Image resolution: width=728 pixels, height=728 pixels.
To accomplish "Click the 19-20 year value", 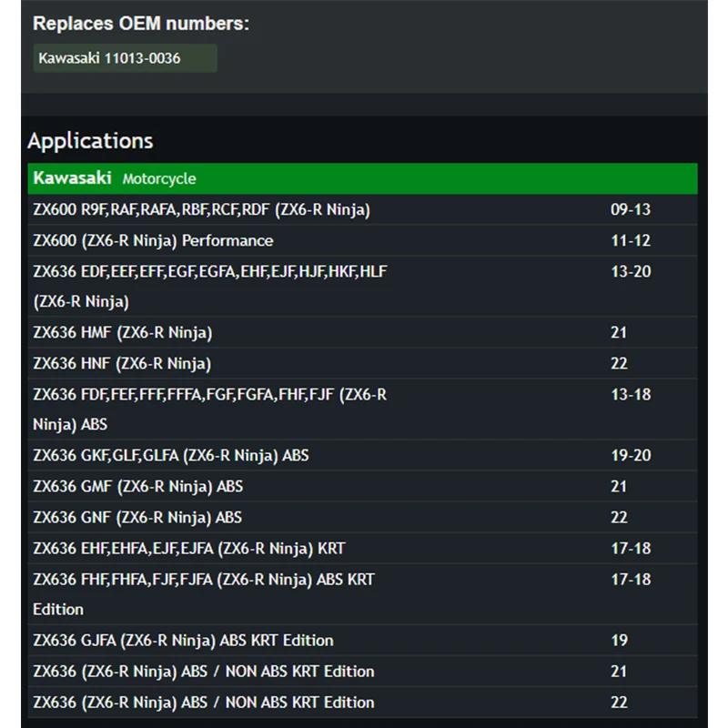I will (631, 455).
